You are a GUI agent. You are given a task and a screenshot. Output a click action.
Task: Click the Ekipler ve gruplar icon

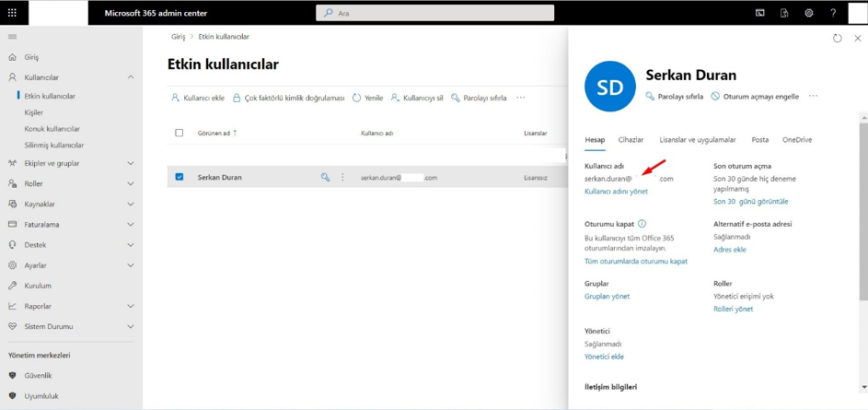pos(13,163)
